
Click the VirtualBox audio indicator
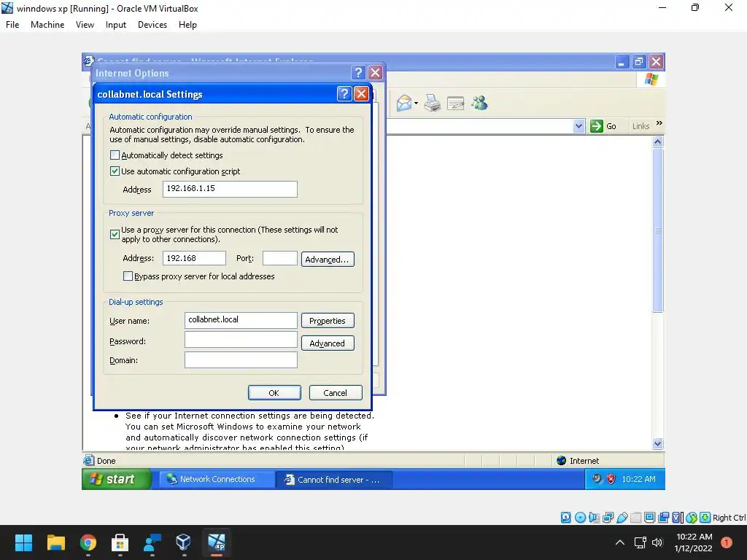tap(594, 518)
